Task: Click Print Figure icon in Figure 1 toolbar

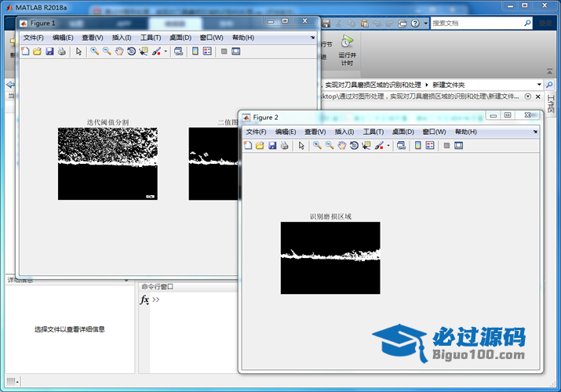Action: pyautogui.click(x=62, y=52)
